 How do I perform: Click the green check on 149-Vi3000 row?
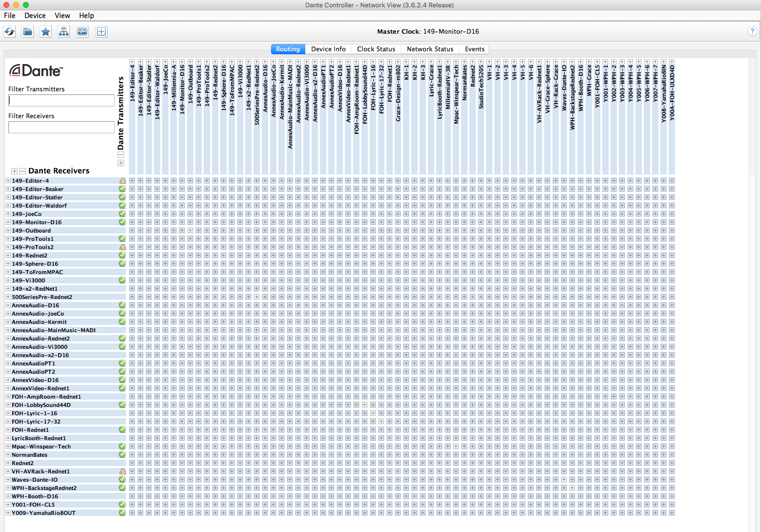(122, 280)
